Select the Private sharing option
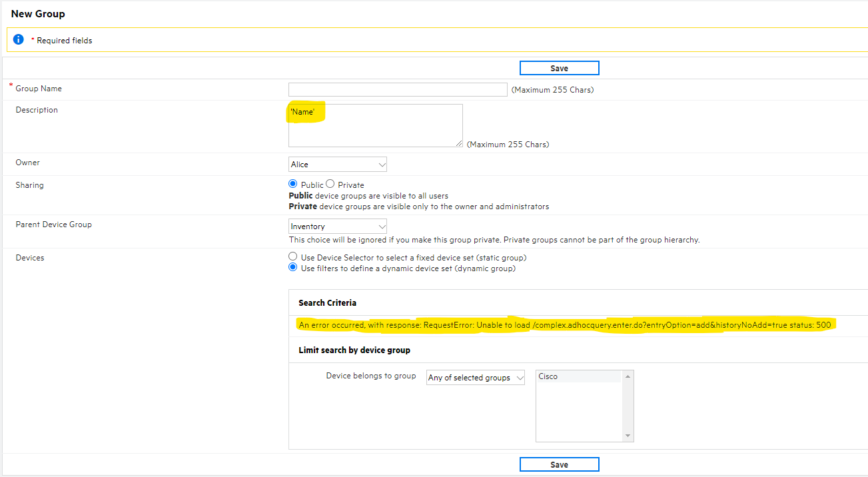This screenshot has width=868, height=477. point(332,185)
